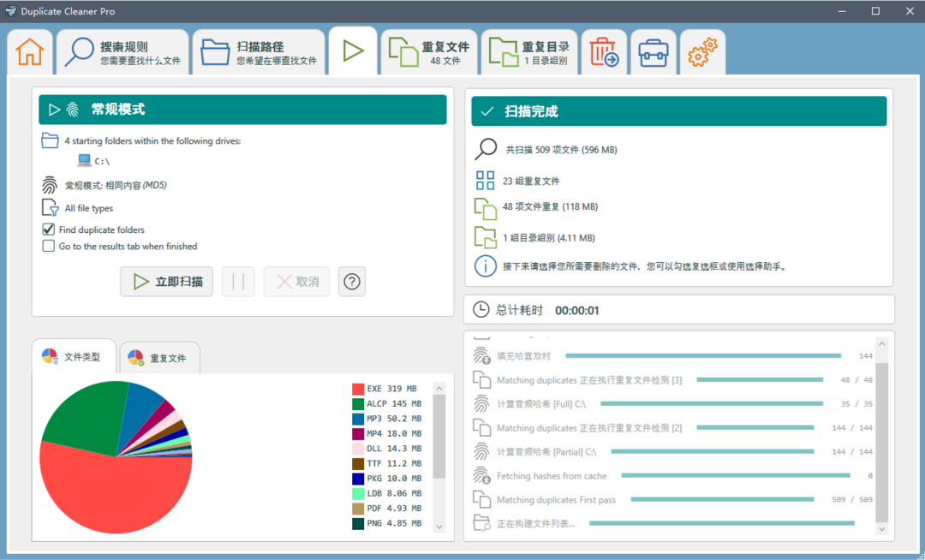This screenshot has width=925, height=560.
Task: Select the 文件类型 tab
Action: pos(74,356)
